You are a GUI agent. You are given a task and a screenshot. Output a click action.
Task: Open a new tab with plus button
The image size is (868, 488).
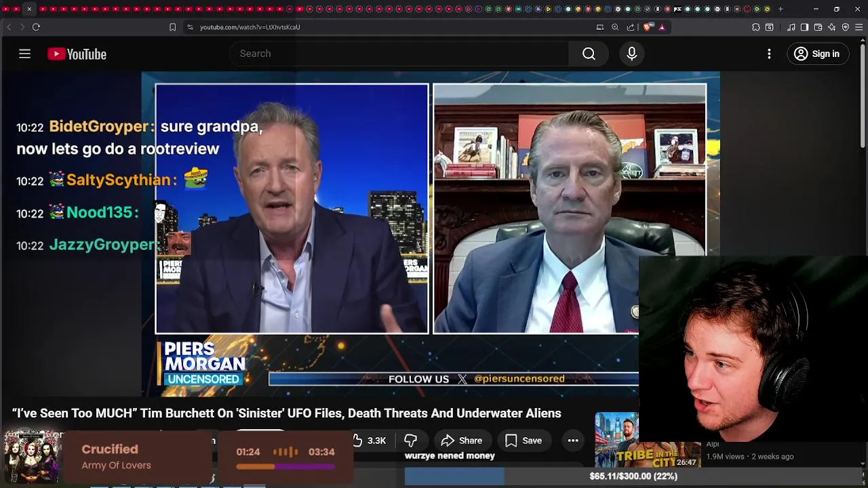click(781, 9)
